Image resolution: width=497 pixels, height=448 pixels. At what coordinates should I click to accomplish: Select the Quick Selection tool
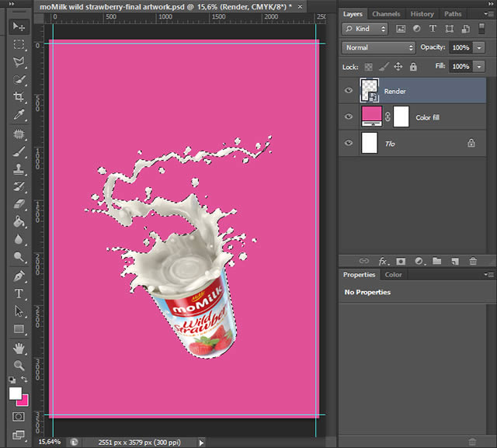tap(19, 79)
